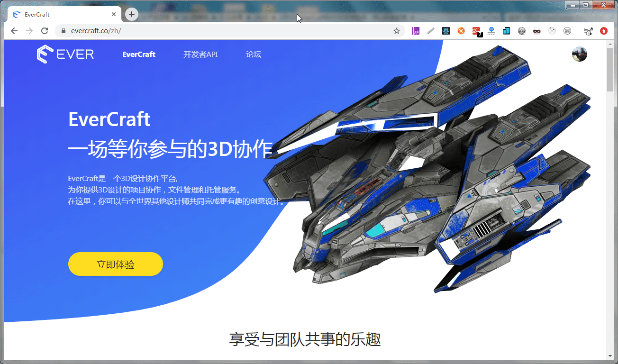This screenshot has width=618, height=364.
Task: Open the Page Ruler extension icon
Action: [430, 31]
